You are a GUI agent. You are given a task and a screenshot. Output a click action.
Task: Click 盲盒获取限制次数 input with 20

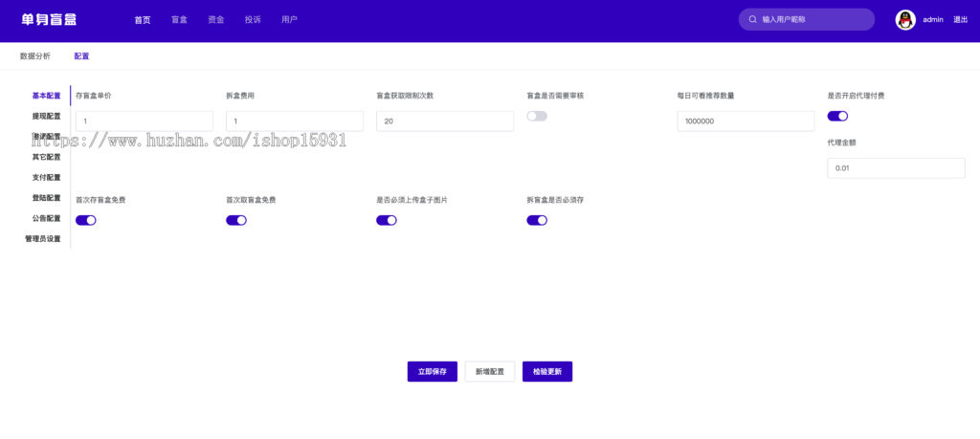445,121
